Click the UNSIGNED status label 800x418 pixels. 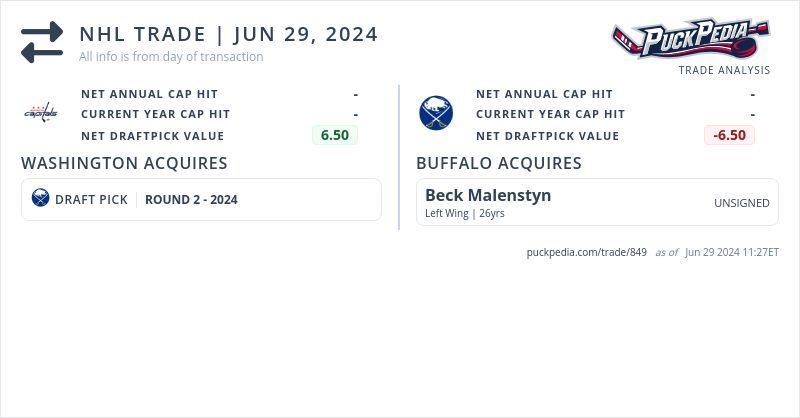741,203
